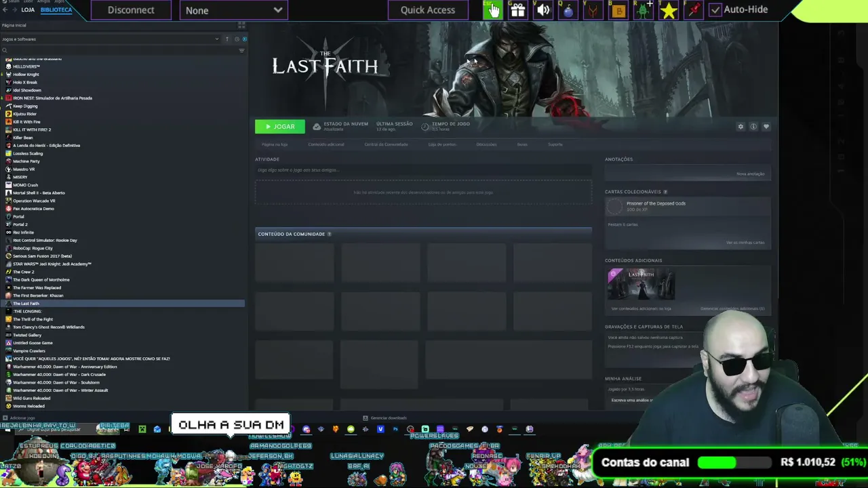
Task: Open the Loja de pontos tab
Action: pos(442,144)
